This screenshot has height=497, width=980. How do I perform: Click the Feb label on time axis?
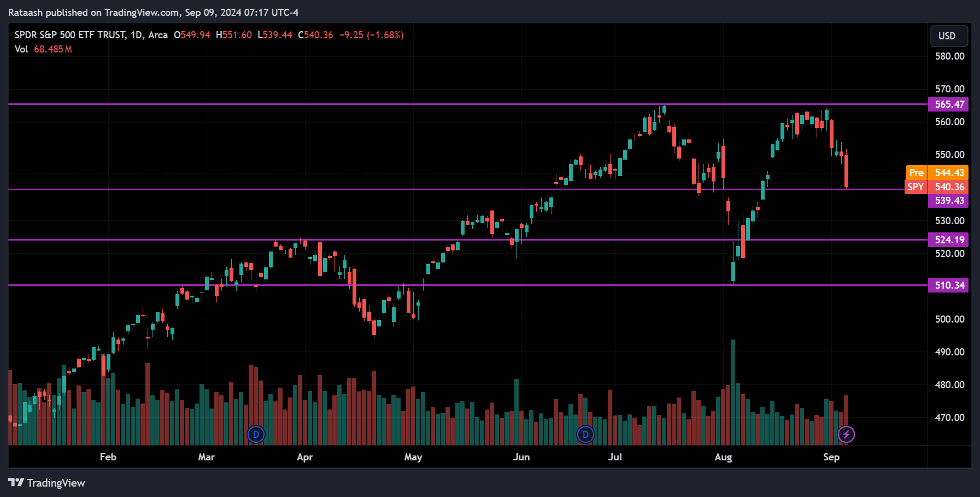click(108, 457)
